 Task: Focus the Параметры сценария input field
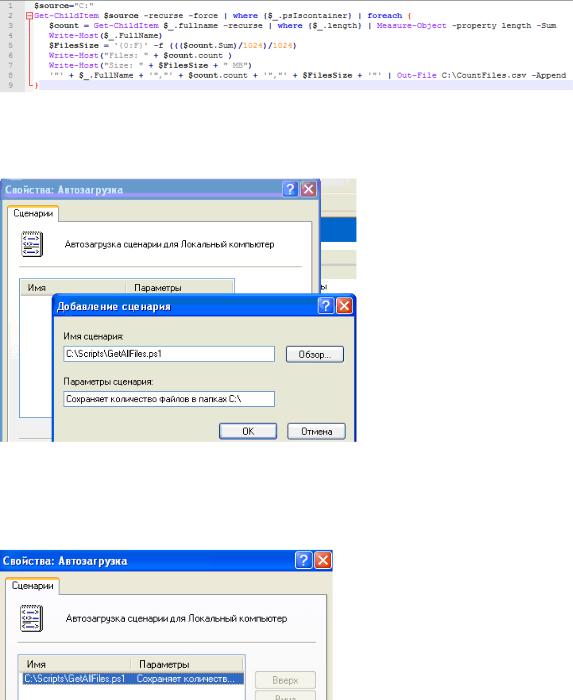pyautogui.click(x=169, y=399)
